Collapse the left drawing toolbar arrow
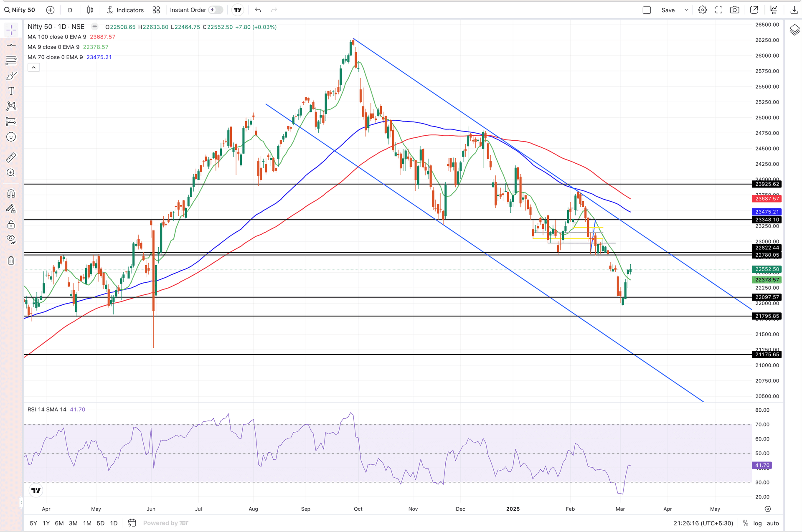Screen dimensions: 802x532 pos(21,502)
